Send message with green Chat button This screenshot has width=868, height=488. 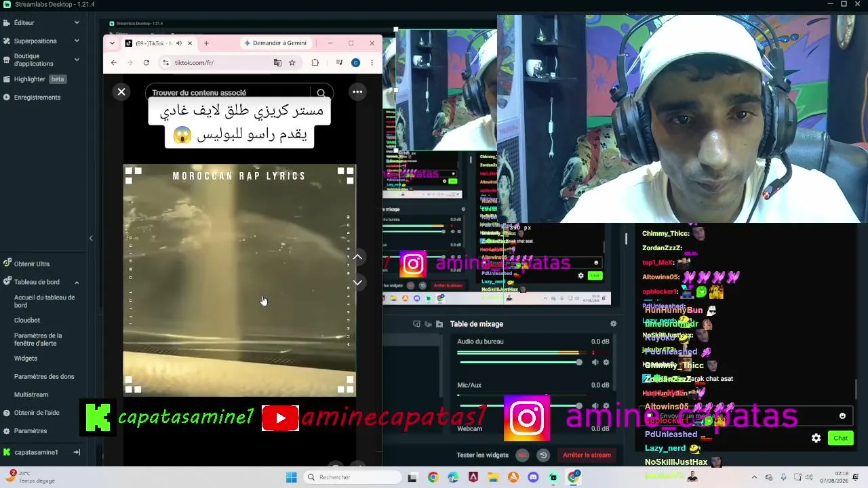click(840, 438)
